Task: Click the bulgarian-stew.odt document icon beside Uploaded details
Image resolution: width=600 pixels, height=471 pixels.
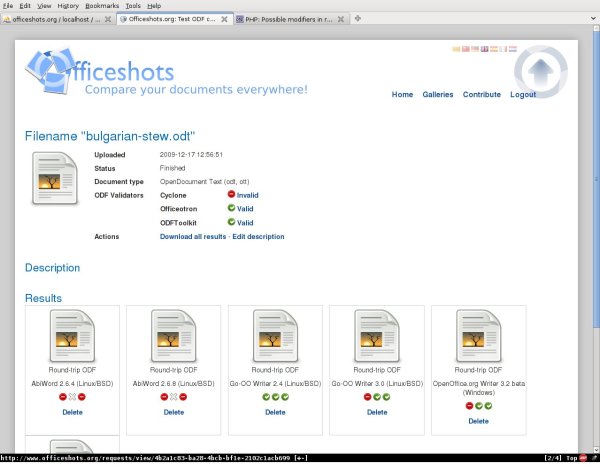Action: coord(55,178)
